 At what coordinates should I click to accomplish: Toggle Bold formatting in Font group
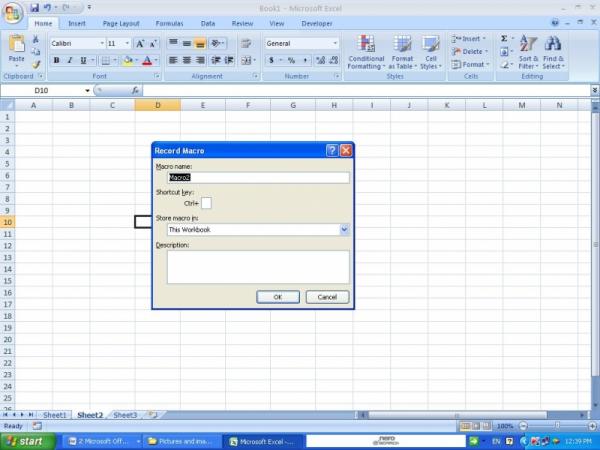point(56,60)
